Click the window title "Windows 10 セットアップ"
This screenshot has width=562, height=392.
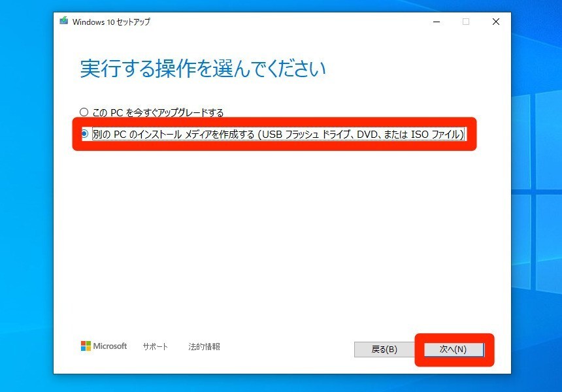tap(111, 22)
